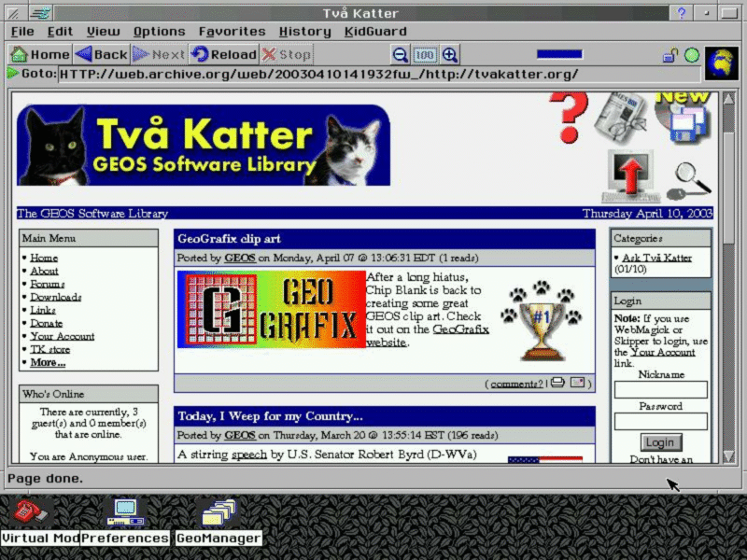Open the magnifying glass search icon
Viewport: 747px width, 560px height.
(x=689, y=181)
